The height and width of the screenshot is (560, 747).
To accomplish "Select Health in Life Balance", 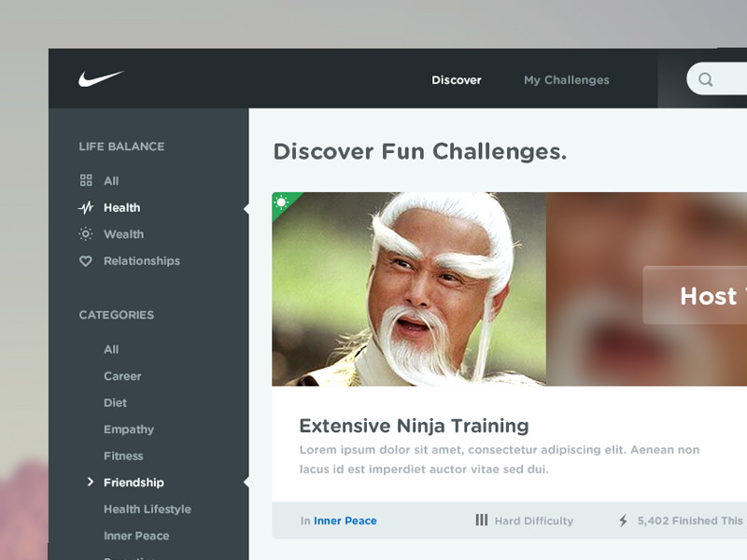I will coord(122,207).
